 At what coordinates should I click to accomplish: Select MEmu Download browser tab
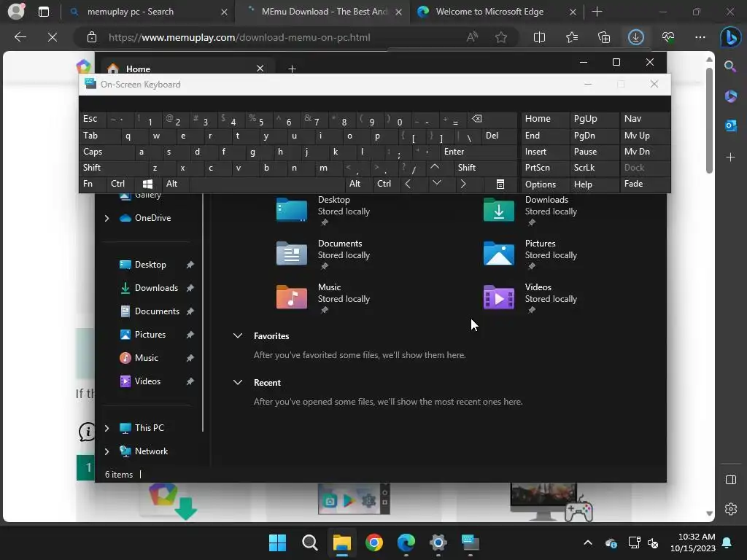pos(324,12)
